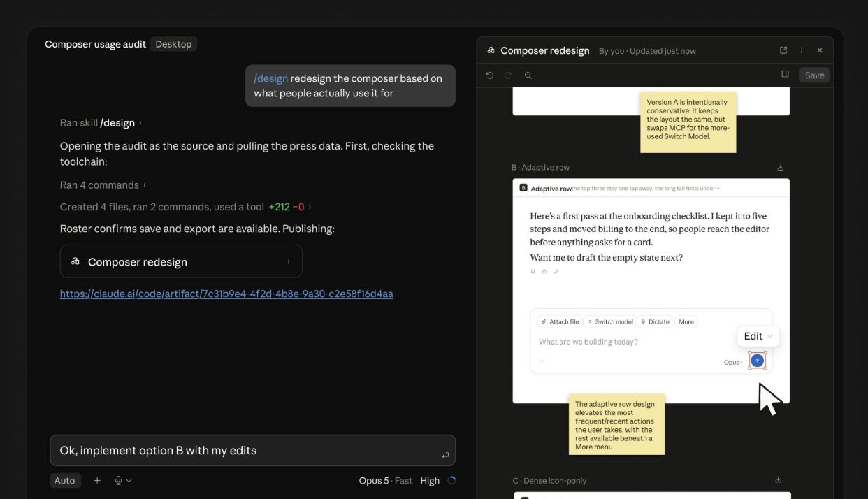Expand the Created 4 files step
The height and width of the screenshot is (499, 868).
[186, 207]
